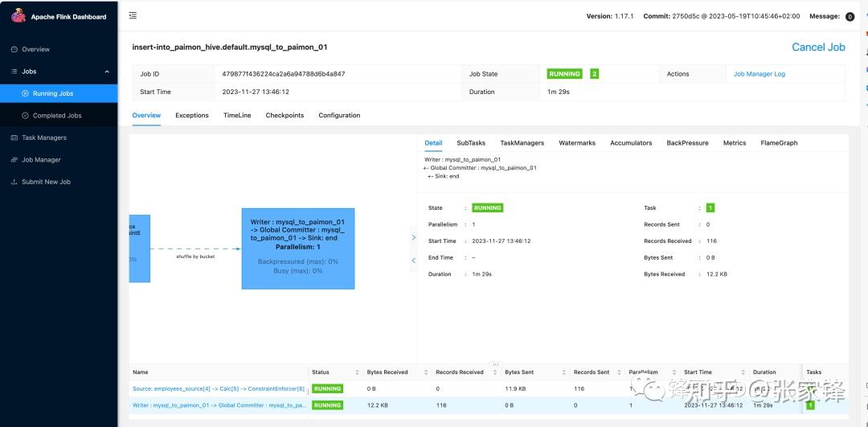The height and width of the screenshot is (427, 868).
Task: Click the left arrow panel collapser
Action: (414, 261)
